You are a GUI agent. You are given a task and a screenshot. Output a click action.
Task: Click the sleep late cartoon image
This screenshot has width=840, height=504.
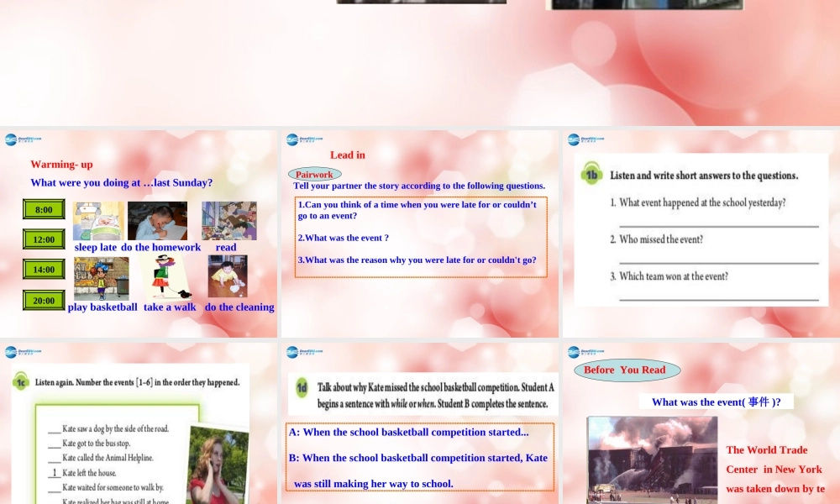[x=98, y=221]
